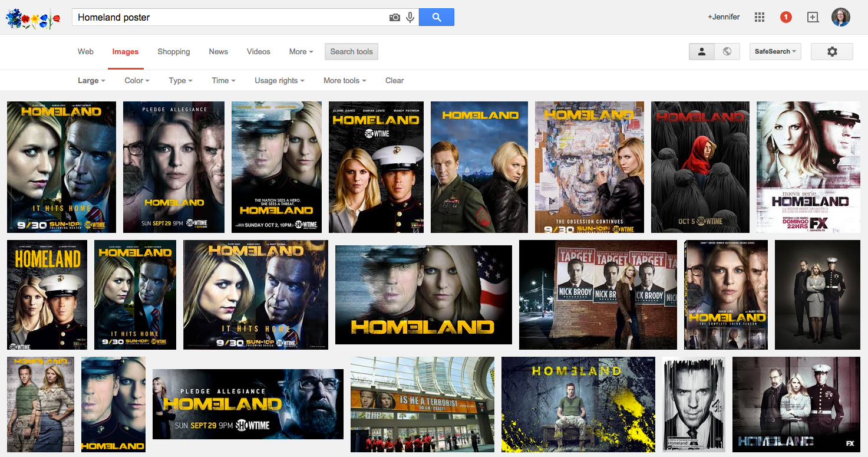
Task: Click the camera search-by-image icon
Action: pyautogui.click(x=394, y=18)
